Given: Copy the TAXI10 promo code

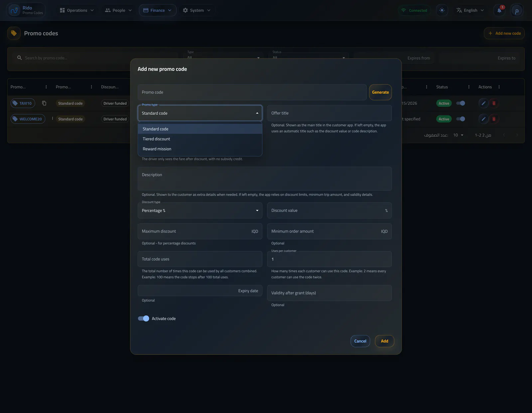Looking at the screenshot, I should (44, 103).
